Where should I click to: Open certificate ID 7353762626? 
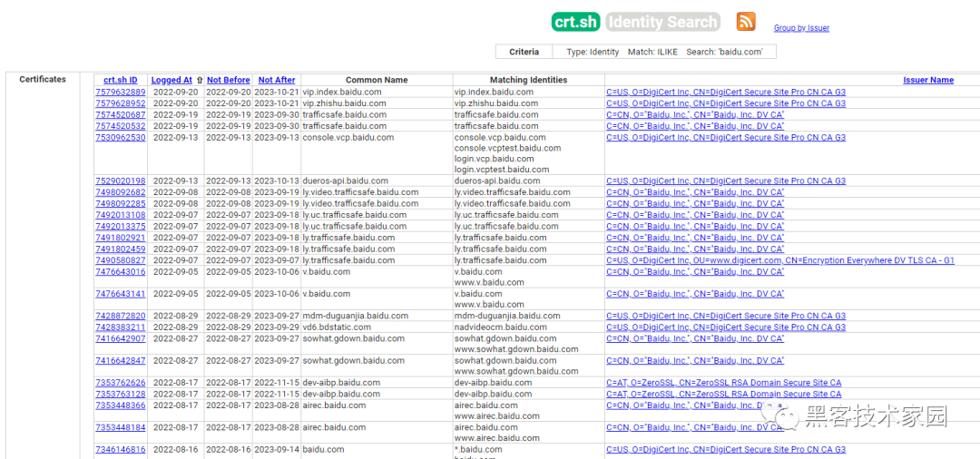pyautogui.click(x=121, y=383)
